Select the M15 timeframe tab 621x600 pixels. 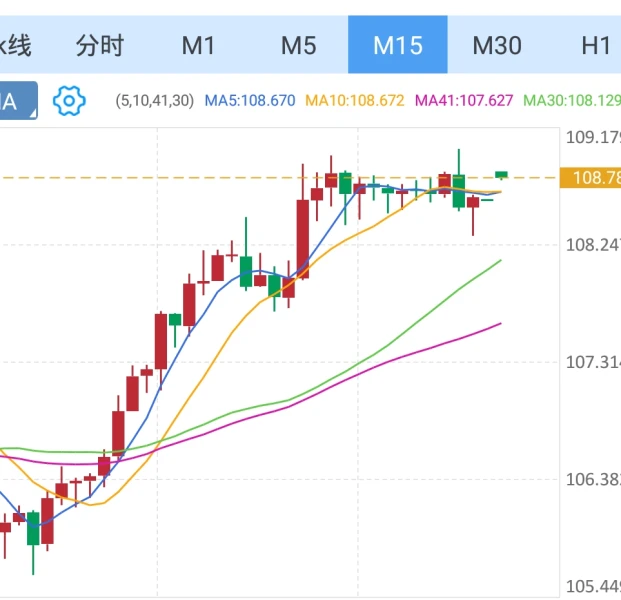point(397,45)
